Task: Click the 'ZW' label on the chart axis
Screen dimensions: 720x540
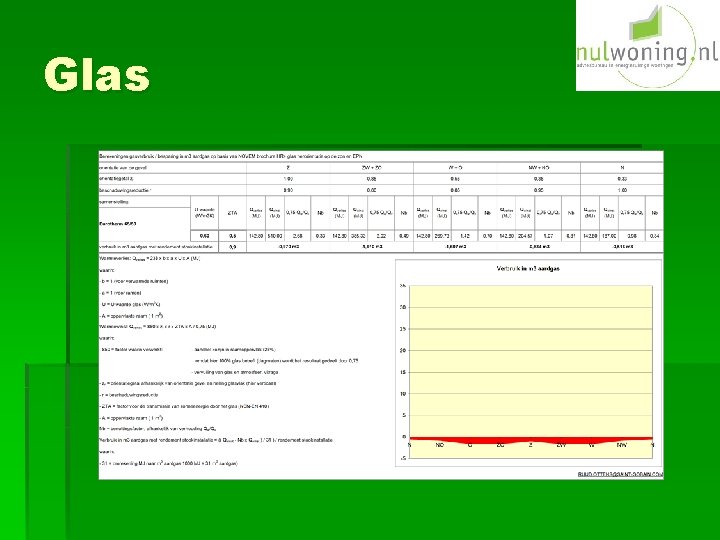Action: click(x=561, y=445)
